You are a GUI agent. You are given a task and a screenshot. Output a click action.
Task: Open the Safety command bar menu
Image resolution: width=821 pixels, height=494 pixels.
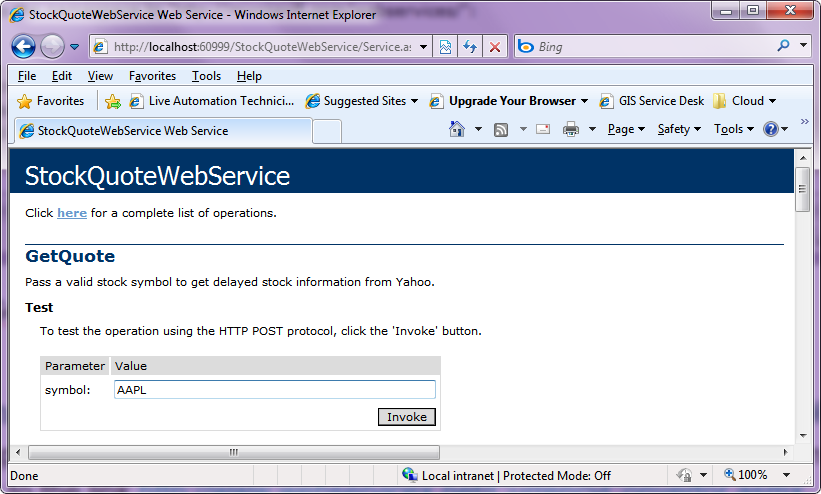(x=679, y=129)
